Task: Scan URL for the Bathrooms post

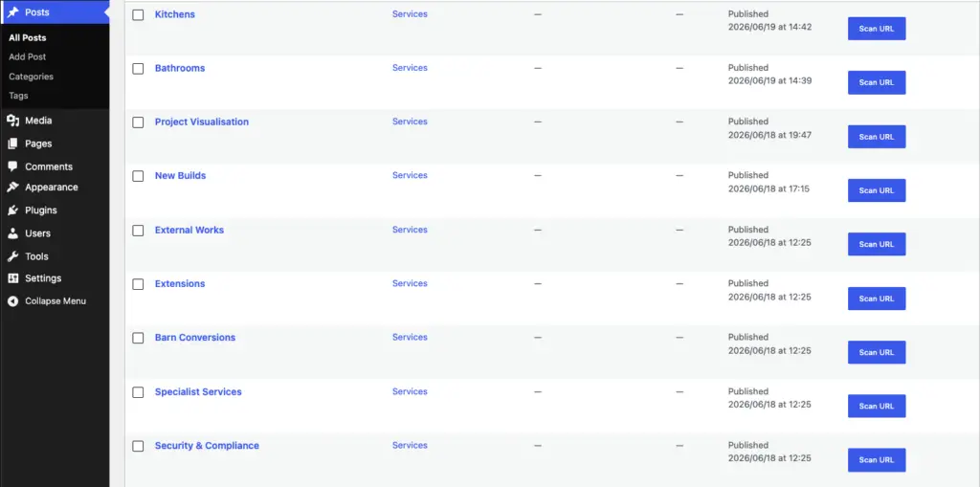Action: coord(877,82)
